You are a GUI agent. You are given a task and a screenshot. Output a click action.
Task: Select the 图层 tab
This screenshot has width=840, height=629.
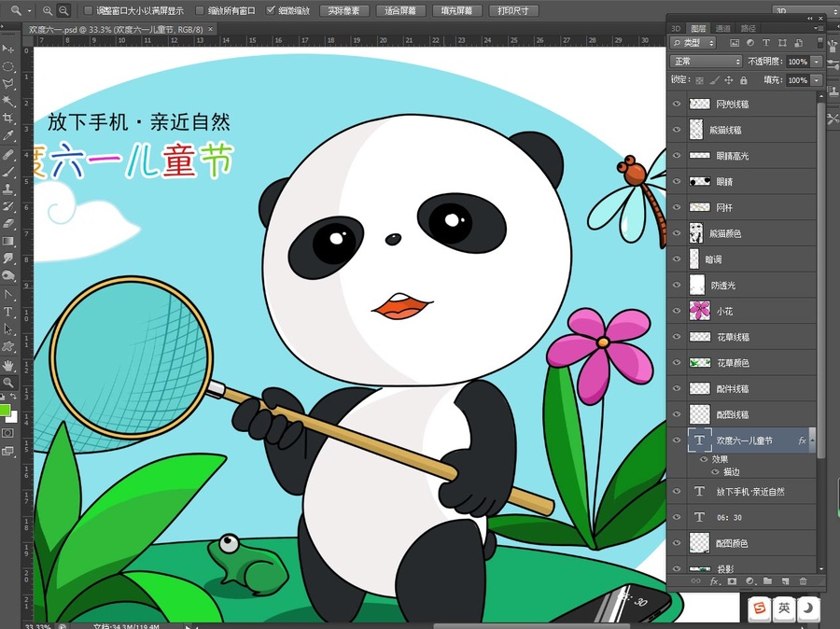pos(698,28)
